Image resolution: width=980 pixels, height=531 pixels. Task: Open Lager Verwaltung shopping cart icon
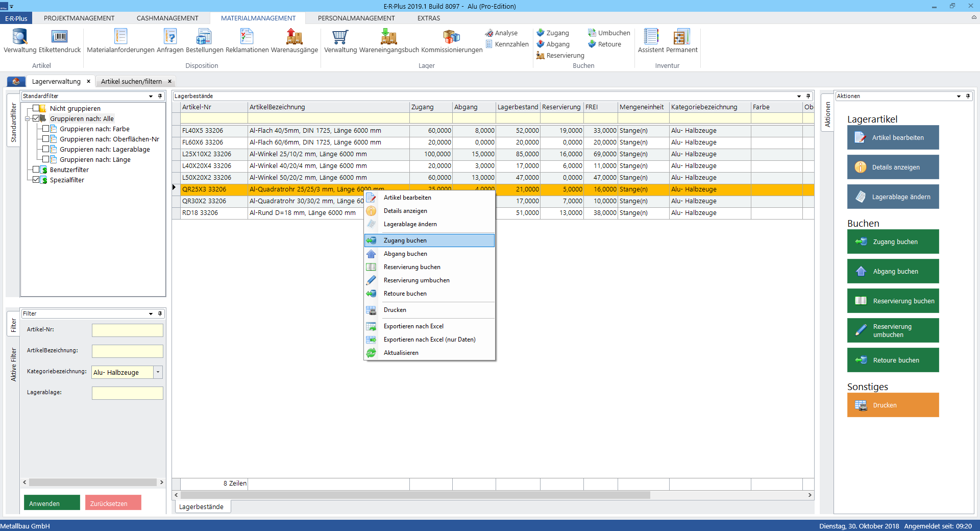click(x=340, y=41)
